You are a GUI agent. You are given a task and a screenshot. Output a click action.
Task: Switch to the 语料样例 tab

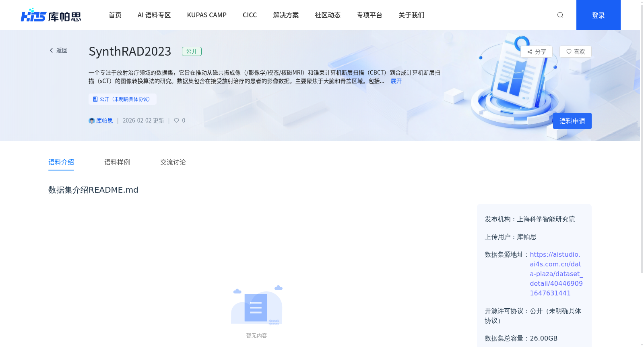[x=117, y=162]
